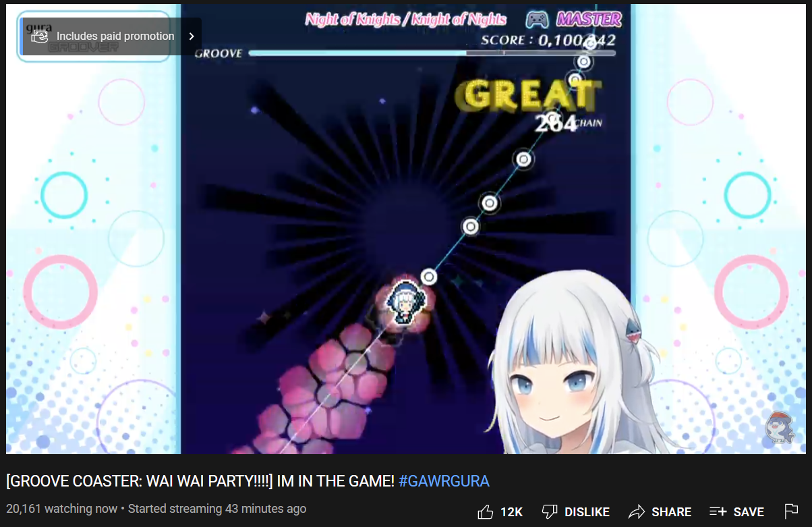Click the report flag icon
This screenshot has width=812, height=527.
(791, 511)
